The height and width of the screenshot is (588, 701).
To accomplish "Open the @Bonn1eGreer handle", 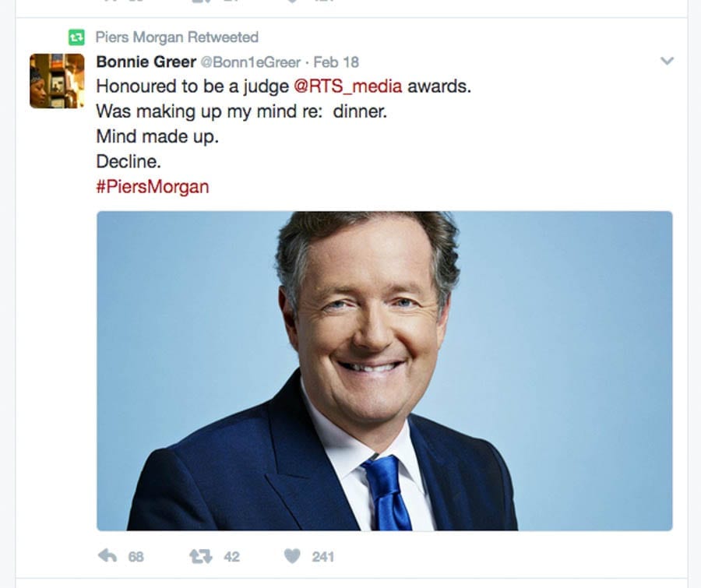I will (250, 62).
